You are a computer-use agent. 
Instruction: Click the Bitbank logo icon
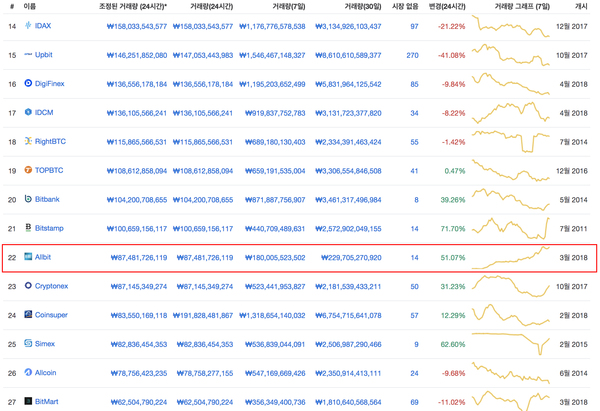click(x=28, y=199)
